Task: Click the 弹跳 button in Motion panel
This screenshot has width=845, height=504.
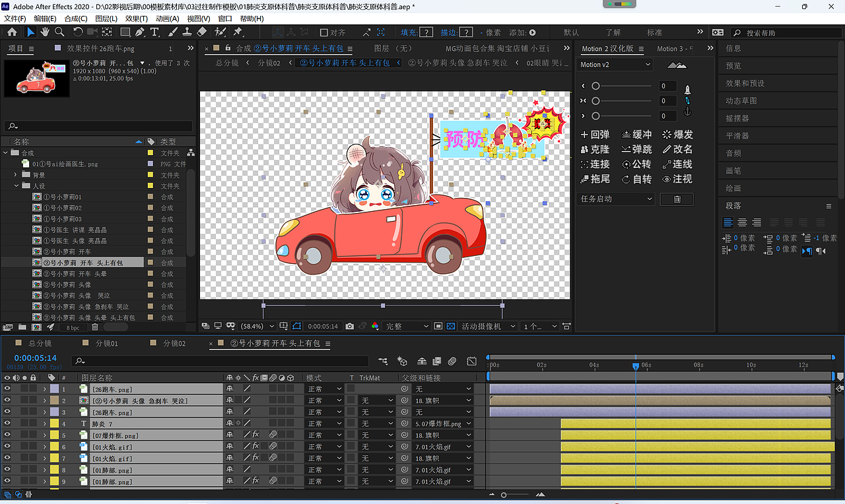Action: [x=637, y=150]
